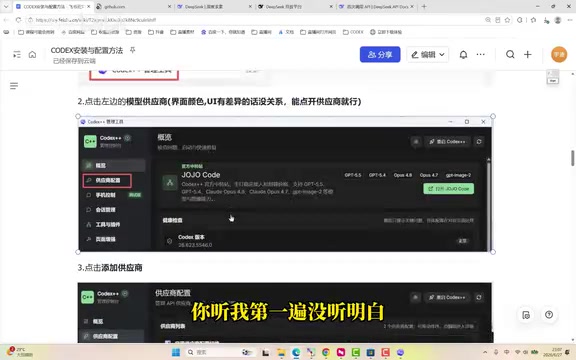Click the 已经保存到云端 status text

pos(74,61)
